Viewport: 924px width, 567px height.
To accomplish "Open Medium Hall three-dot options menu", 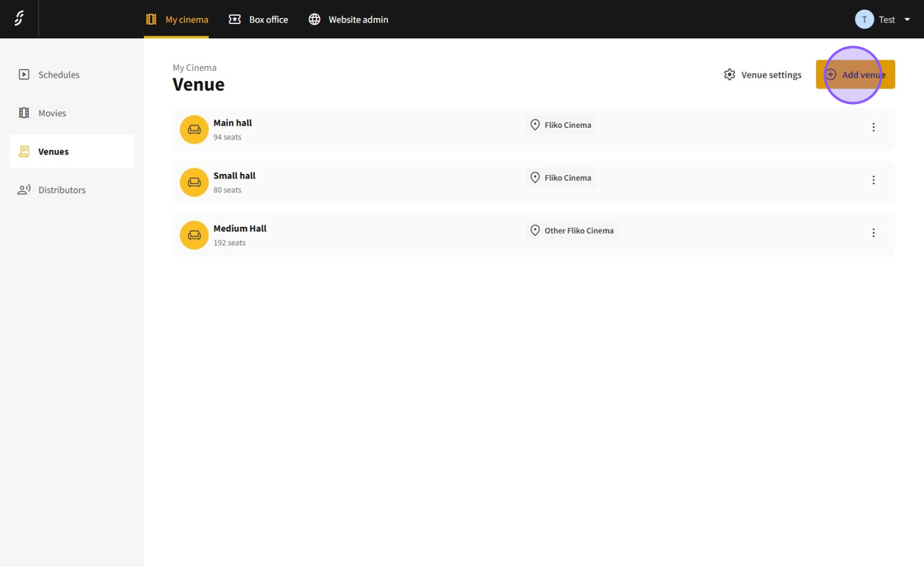I will pos(873,233).
